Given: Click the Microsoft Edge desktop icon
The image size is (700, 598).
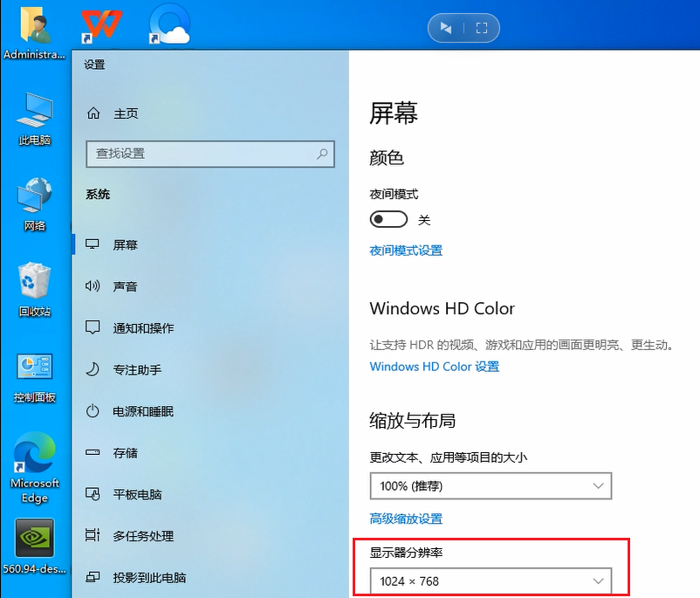Looking at the screenshot, I should coord(35,467).
